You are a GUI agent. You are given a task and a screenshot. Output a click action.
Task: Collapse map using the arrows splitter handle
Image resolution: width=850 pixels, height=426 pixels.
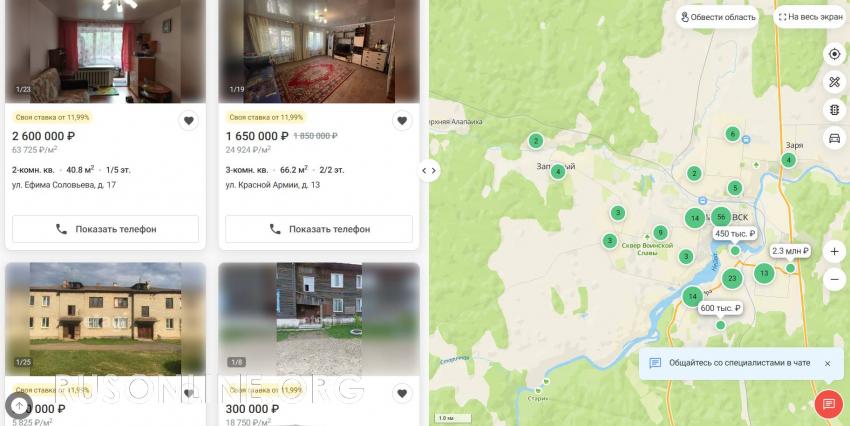429,171
